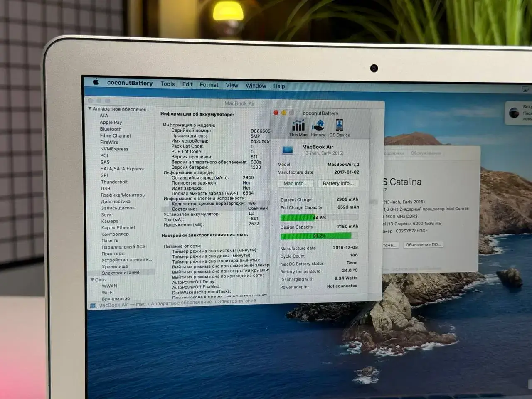Open the Edit menu
Image resolution: width=532 pixels, height=399 pixels.
tap(187, 84)
